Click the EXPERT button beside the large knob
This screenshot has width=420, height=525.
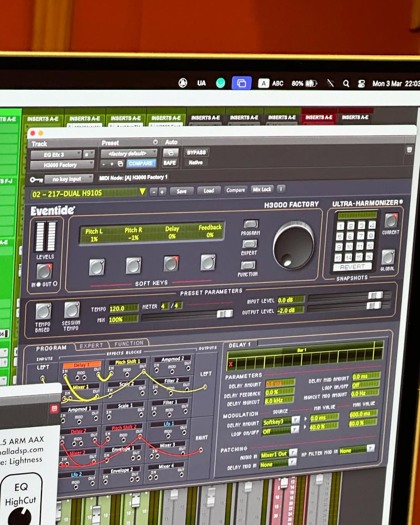(x=250, y=244)
